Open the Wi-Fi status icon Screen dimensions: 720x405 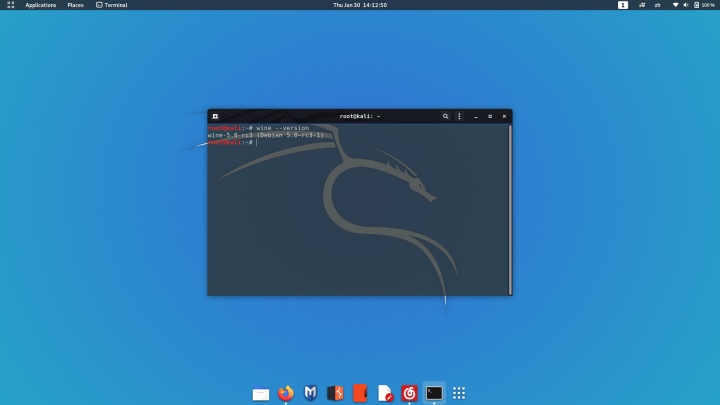pyautogui.click(x=675, y=5)
